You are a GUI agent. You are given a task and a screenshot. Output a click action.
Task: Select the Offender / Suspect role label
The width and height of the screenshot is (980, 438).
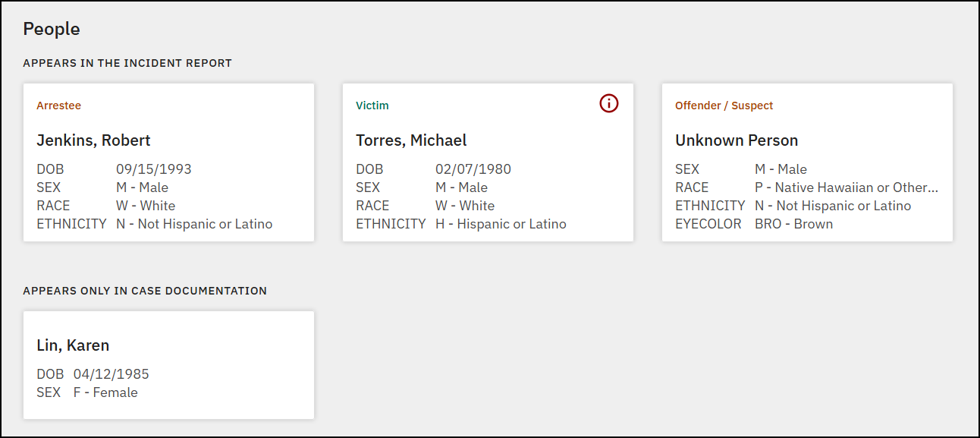724,106
